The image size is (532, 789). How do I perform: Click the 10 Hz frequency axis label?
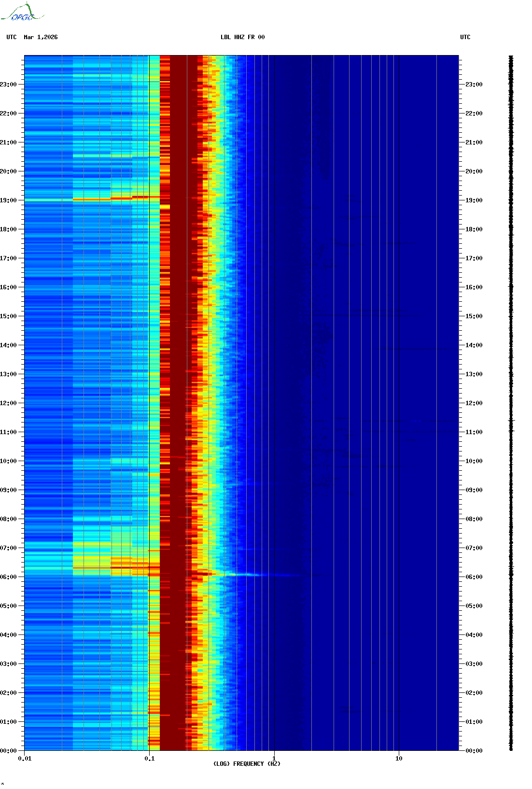point(399,759)
